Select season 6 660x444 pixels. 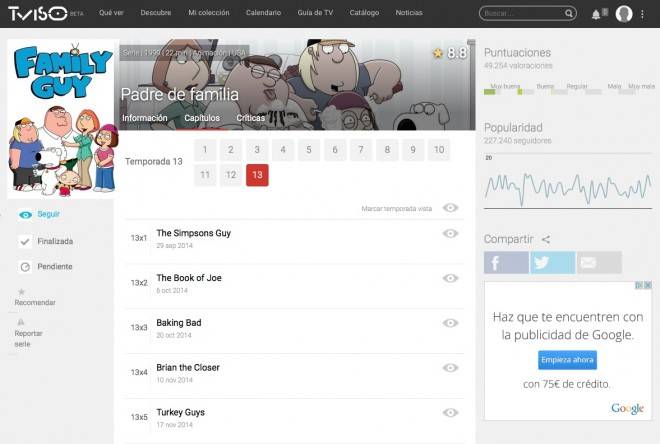pos(335,150)
